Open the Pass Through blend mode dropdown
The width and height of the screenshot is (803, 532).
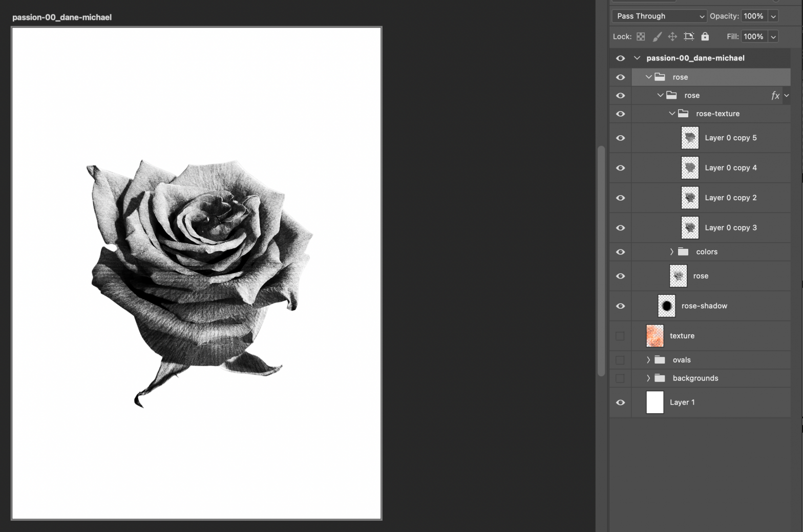(x=659, y=16)
